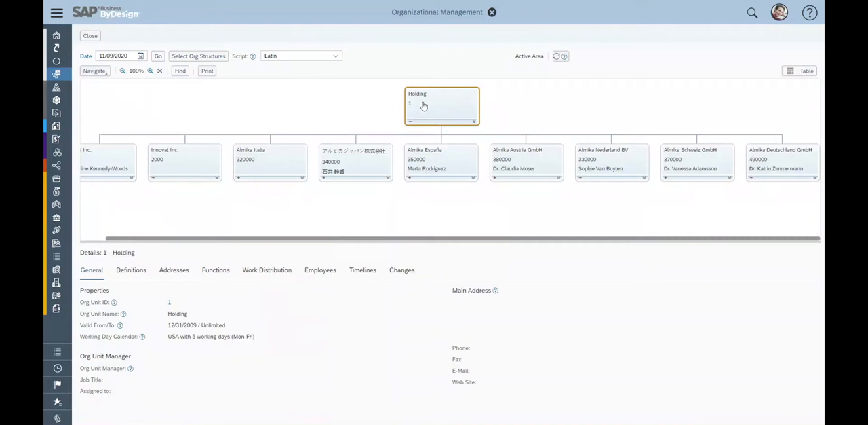This screenshot has width=868, height=425.
Task: Select the highlighted org chart sidebar icon
Action: (x=57, y=74)
